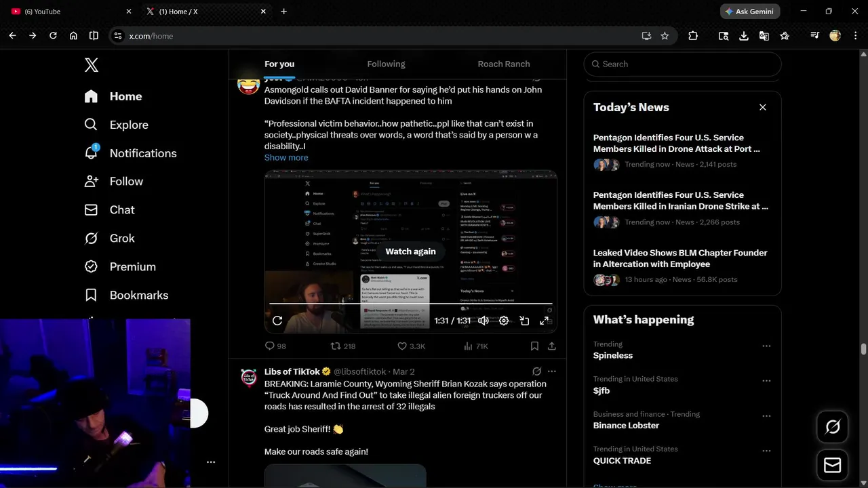The height and width of the screenshot is (488, 868).
Task: Toggle the browser side panel
Action: [x=94, y=36]
